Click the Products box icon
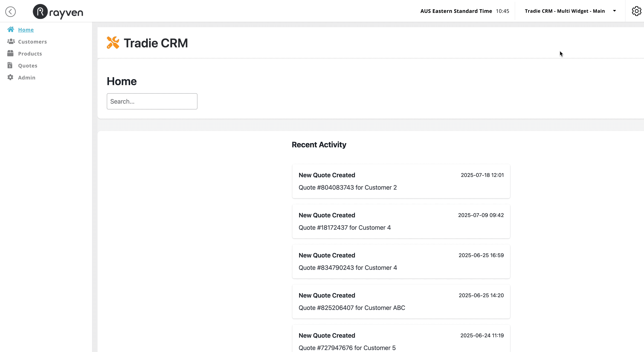 coord(11,53)
